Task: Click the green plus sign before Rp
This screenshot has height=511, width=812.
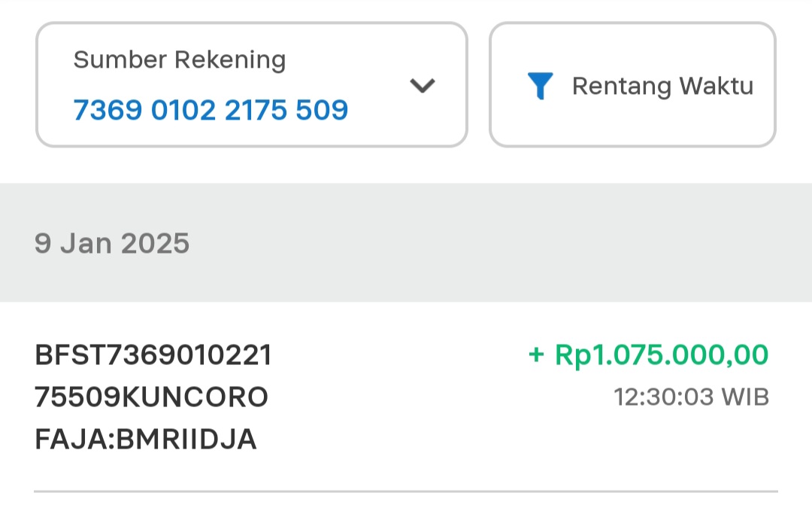Action: coord(535,354)
